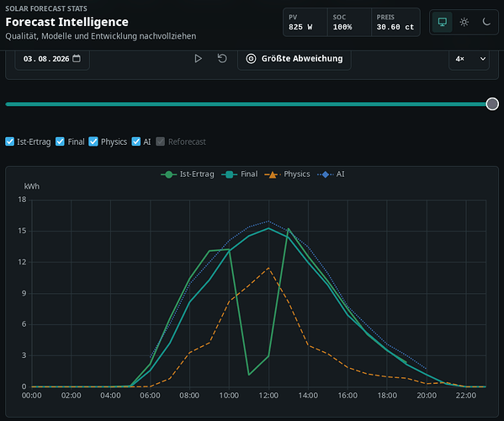Viewport: 504px width, 421px height.
Task: Uncheck the Ist-Ertrag checkbox
Action: pos(9,141)
